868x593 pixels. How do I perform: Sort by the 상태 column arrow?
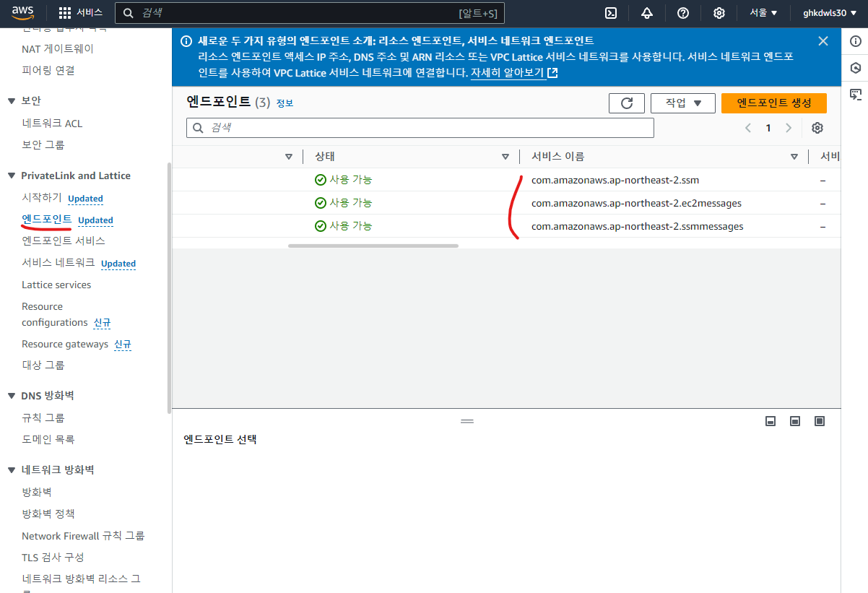click(x=505, y=157)
